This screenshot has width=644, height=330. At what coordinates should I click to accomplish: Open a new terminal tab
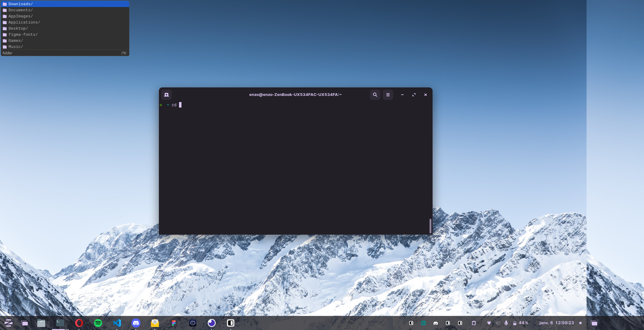[166, 95]
